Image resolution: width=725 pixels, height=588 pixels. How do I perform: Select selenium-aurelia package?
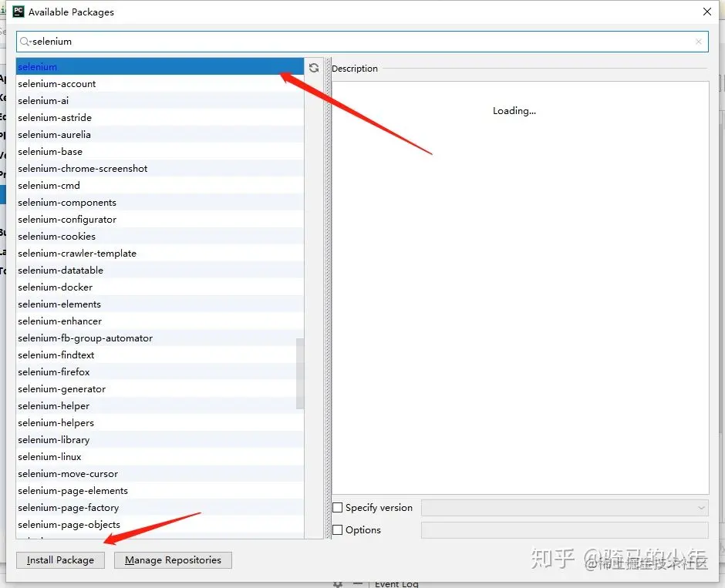160,134
